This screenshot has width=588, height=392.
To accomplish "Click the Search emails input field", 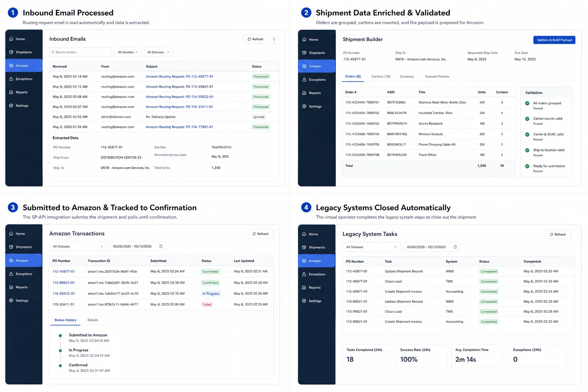I will pos(81,52).
